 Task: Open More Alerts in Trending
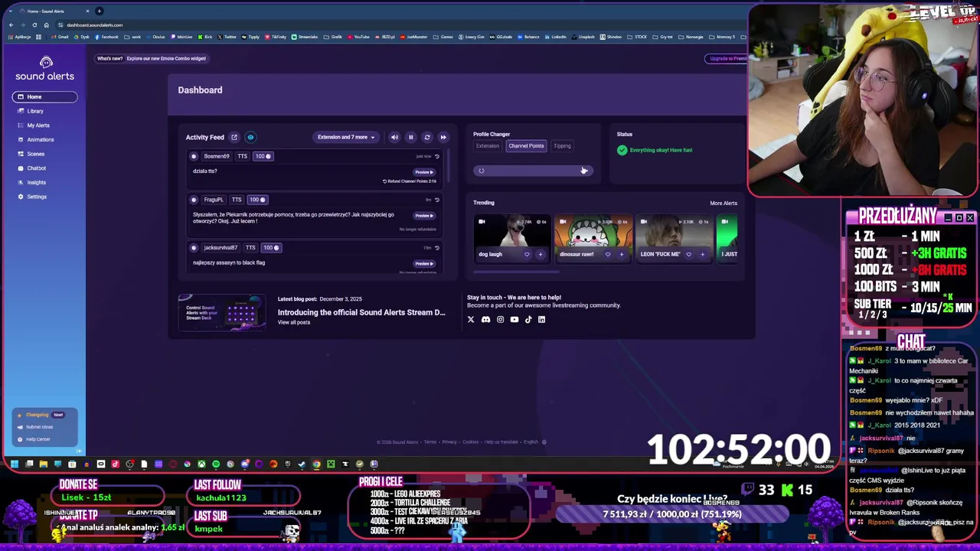pos(724,204)
